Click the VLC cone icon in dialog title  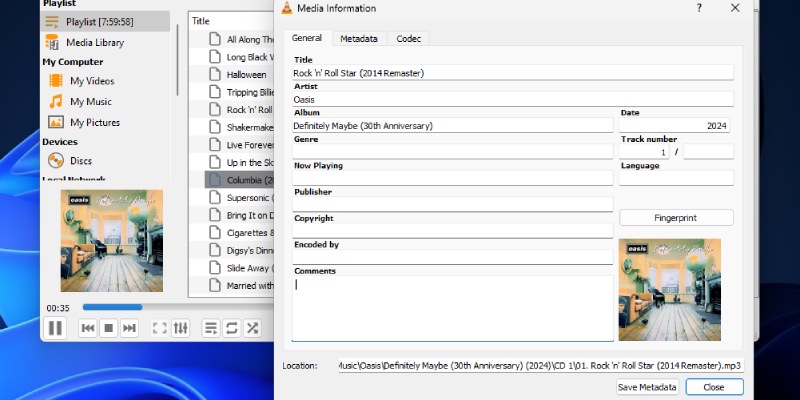click(287, 8)
